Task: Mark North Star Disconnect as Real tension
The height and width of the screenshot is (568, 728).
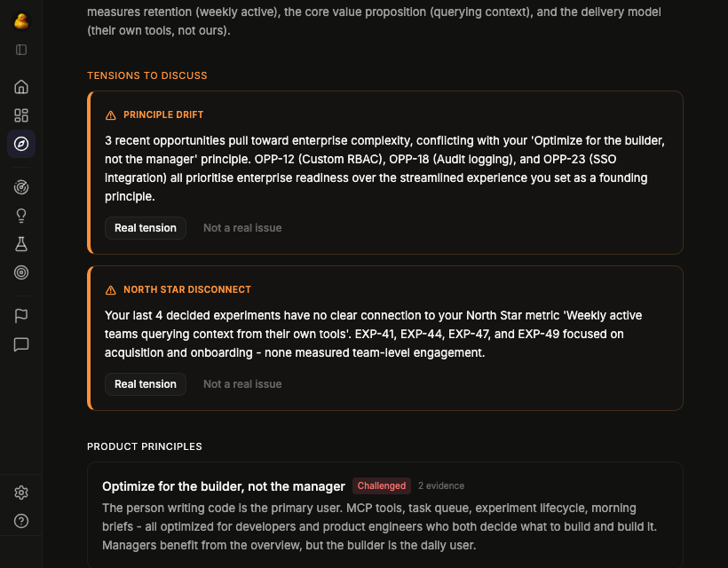Action: pyautogui.click(x=145, y=384)
